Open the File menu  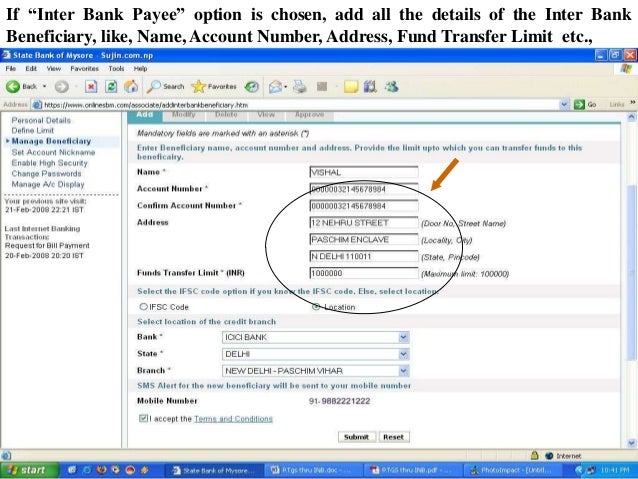(x=11, y=68)
